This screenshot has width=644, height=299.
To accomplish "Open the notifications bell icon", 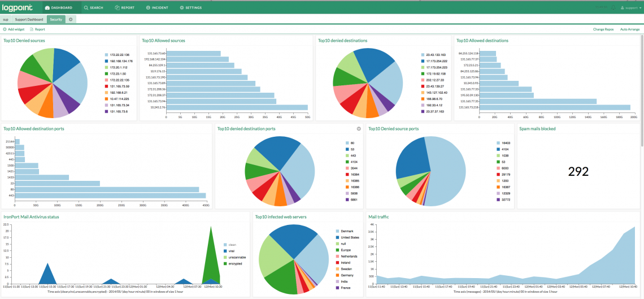I will click(x=612, y=7).
